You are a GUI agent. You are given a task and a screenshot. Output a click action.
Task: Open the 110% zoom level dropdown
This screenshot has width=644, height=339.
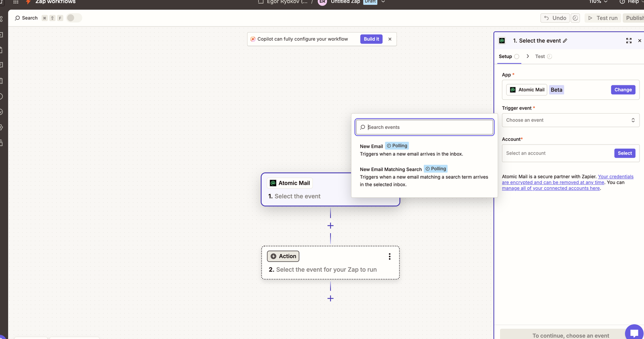599,2
